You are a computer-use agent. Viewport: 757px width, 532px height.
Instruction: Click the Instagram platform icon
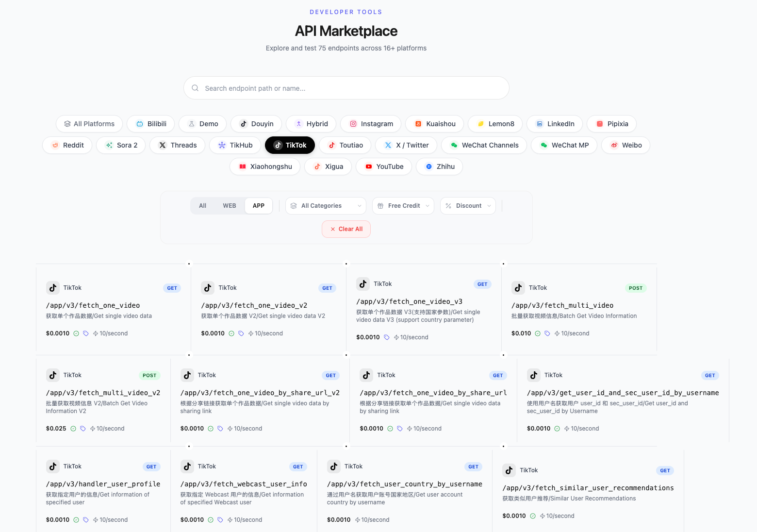(353, 124)
